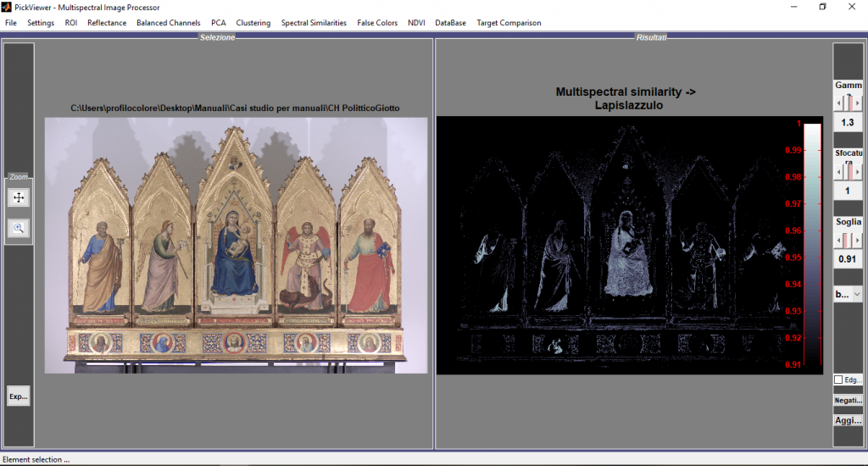868x466 pixels.
Task: Open the ROI menu
Action: coord(71,23)
